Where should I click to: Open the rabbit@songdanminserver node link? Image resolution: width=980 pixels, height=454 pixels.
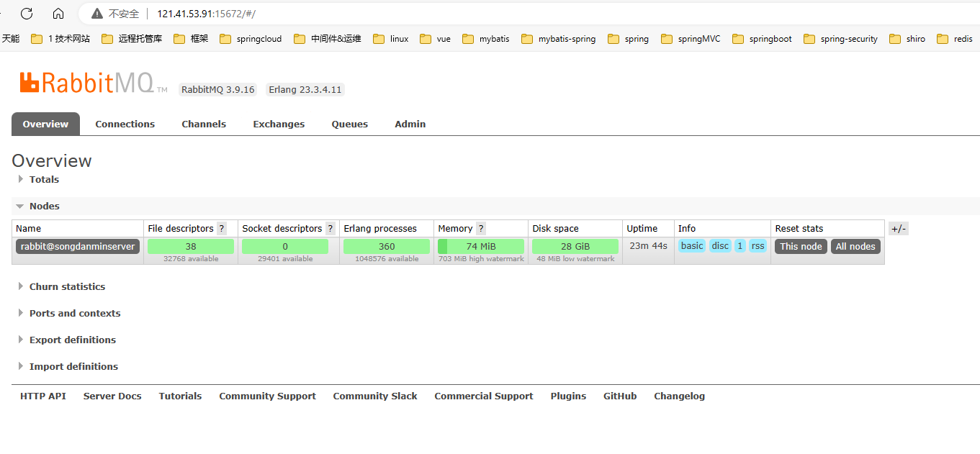78,246
